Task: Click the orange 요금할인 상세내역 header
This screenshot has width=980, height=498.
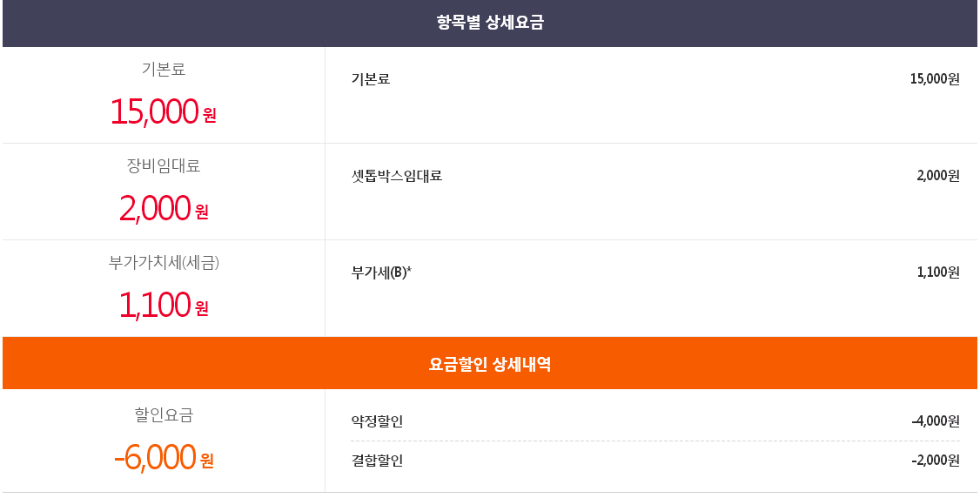Action: coord(490,364)
